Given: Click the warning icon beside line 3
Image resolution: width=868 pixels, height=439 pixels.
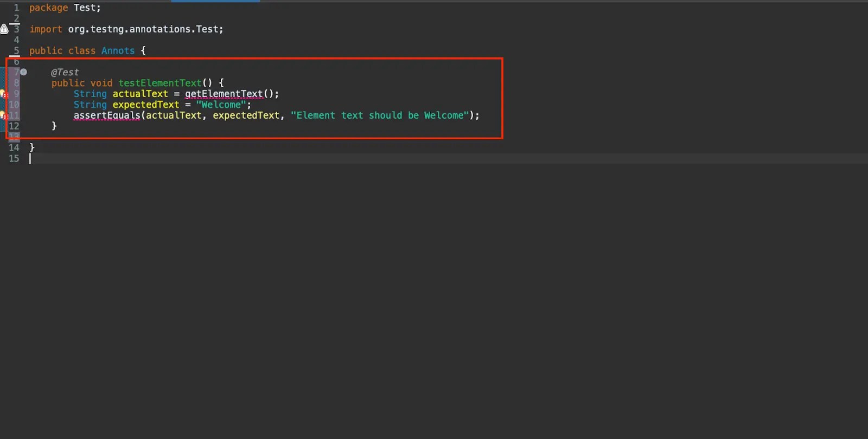Looking at the screenshot, I should [x=4, y=29].
